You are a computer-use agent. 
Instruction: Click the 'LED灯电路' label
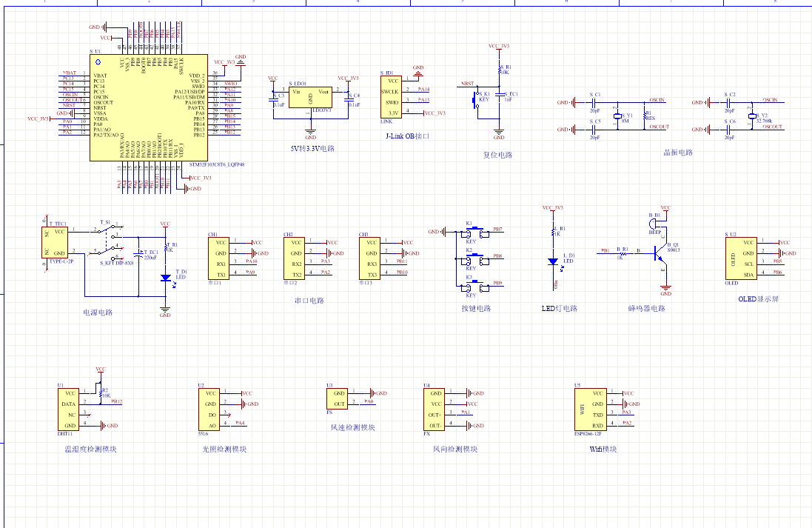tap(560, 308)
